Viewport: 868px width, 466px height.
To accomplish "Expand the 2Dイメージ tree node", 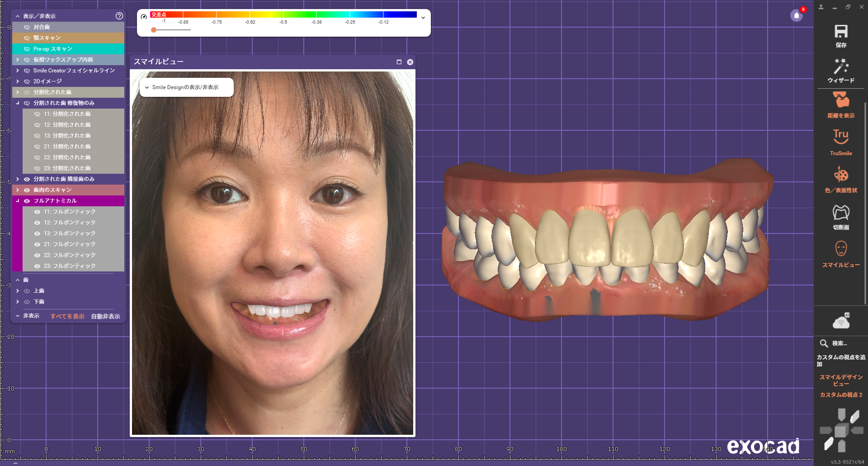I will (x=18, y=81).
